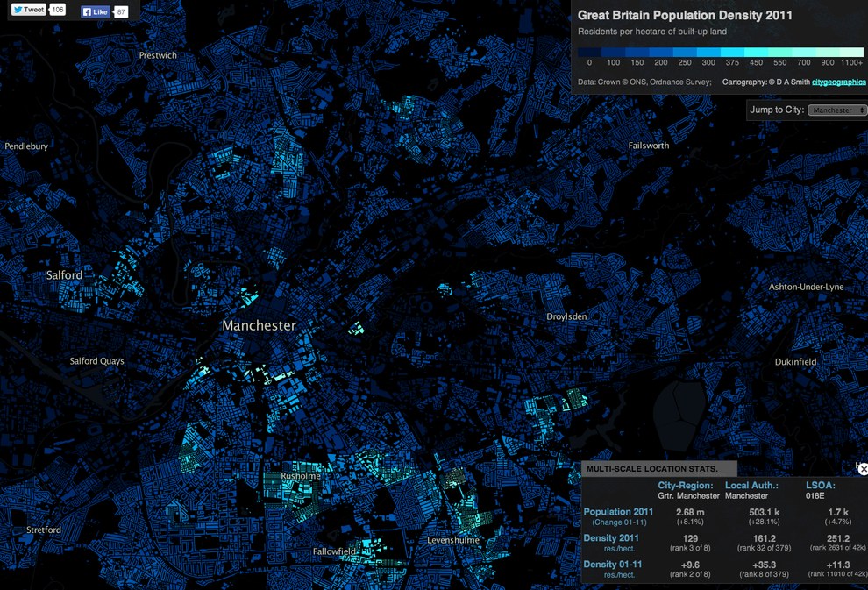Click the Levenshulme place label
Viewport: 868px width, 590px height.
pos(453,540)
